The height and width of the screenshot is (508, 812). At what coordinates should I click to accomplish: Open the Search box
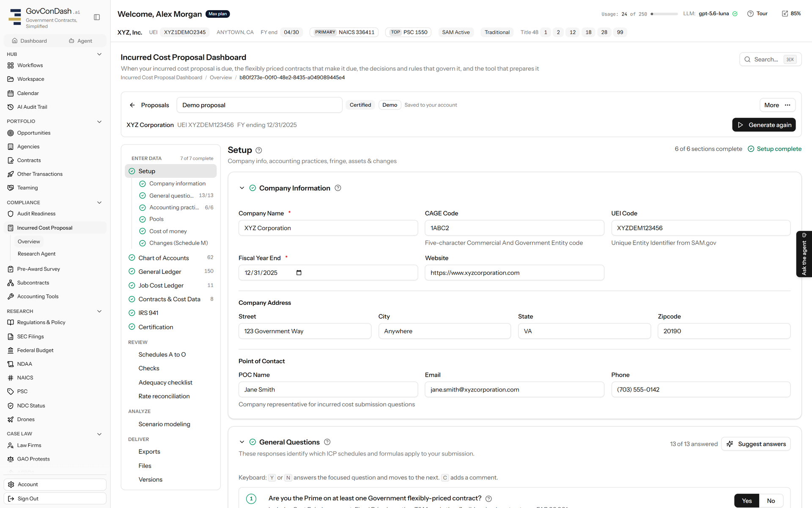point(770,59)
